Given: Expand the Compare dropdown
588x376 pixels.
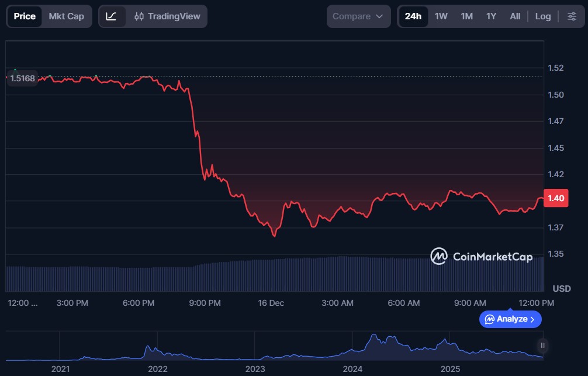Looking at the screenshot, I should click(x=358, y=16).
